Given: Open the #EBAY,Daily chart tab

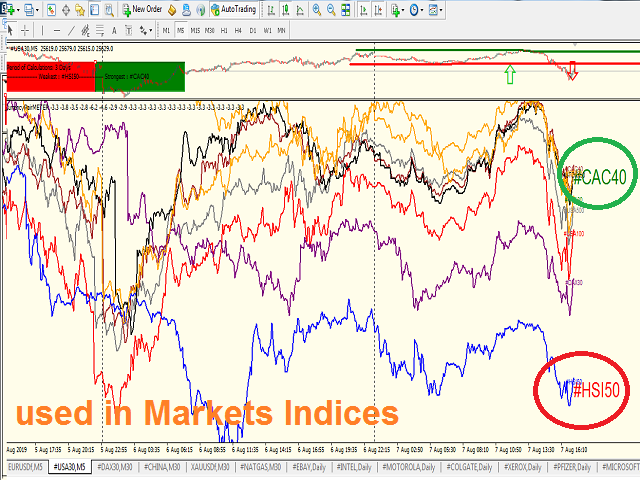Looking at the screenshot, I should 309,467.
